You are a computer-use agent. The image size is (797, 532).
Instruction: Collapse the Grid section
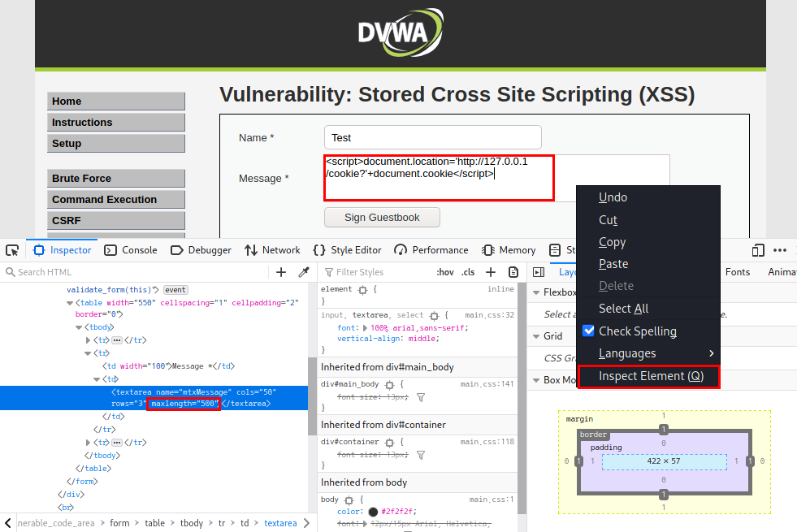[x=535, y=336]
